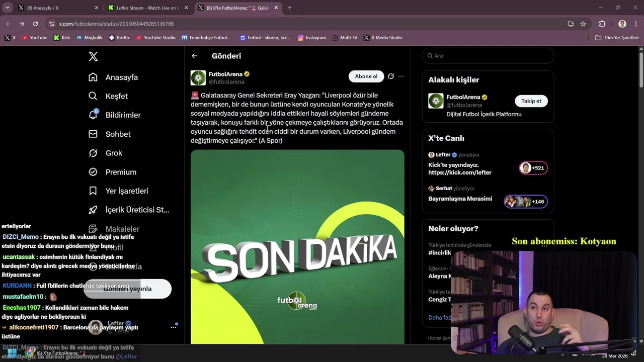Open the Chrome extensions puzzle icon
644x362 pixels.
(x=602, y=24)
